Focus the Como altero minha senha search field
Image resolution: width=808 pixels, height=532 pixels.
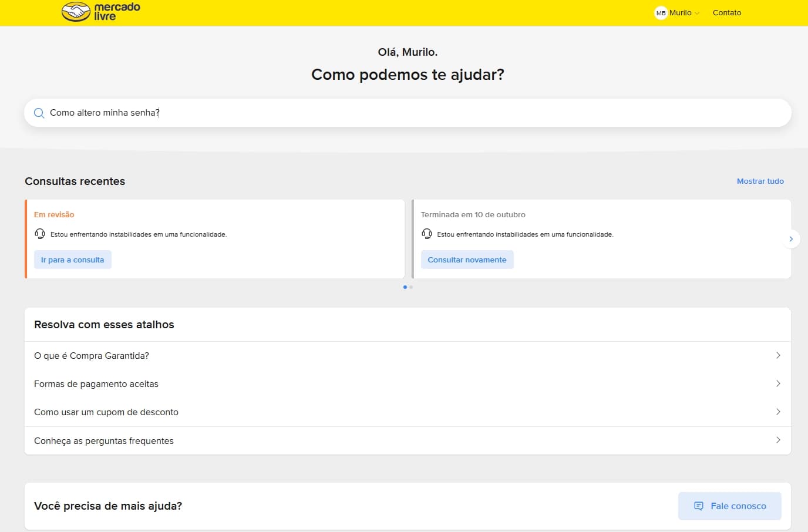click(x=408, y=113)
